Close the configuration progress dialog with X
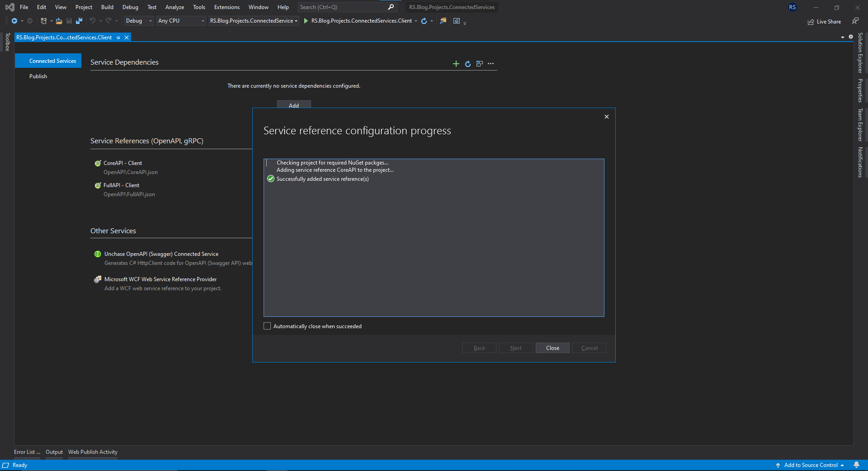Screen dimensions: 868x471 point(607,117)
